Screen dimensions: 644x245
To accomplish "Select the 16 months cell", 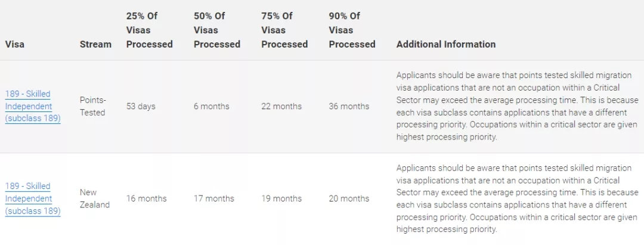I will [146, 199].
